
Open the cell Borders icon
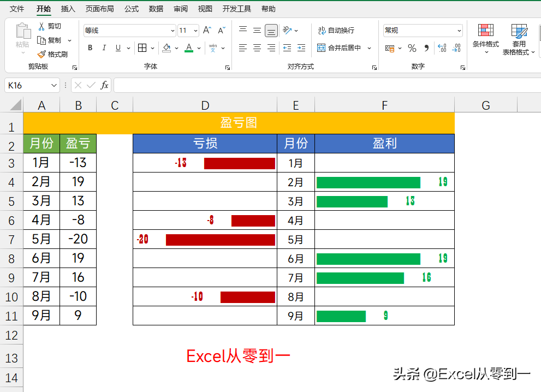pyautogui.click(x=142, y=48)
